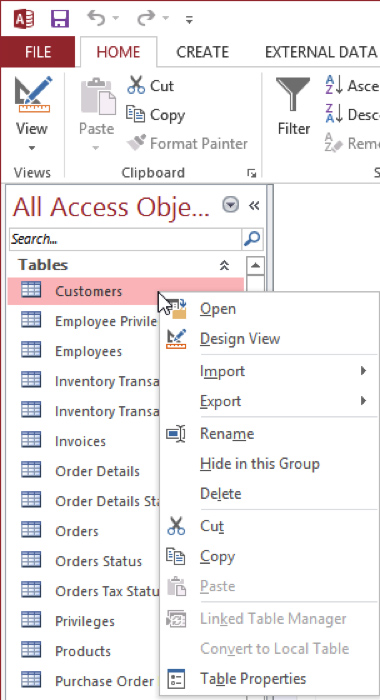The width and height of the screenshot is (380, 700).
Task: Switch to the HOME tab
Action: pos(118,52)
